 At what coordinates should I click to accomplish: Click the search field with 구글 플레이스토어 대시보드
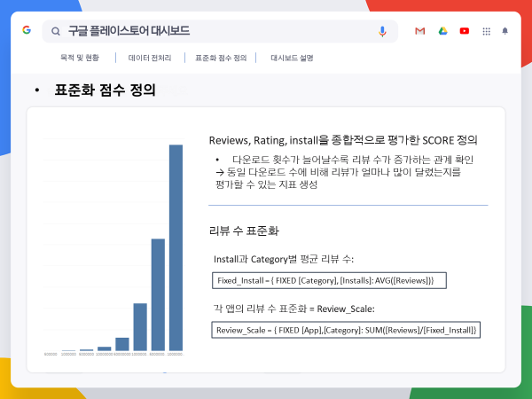pos(220,31)
